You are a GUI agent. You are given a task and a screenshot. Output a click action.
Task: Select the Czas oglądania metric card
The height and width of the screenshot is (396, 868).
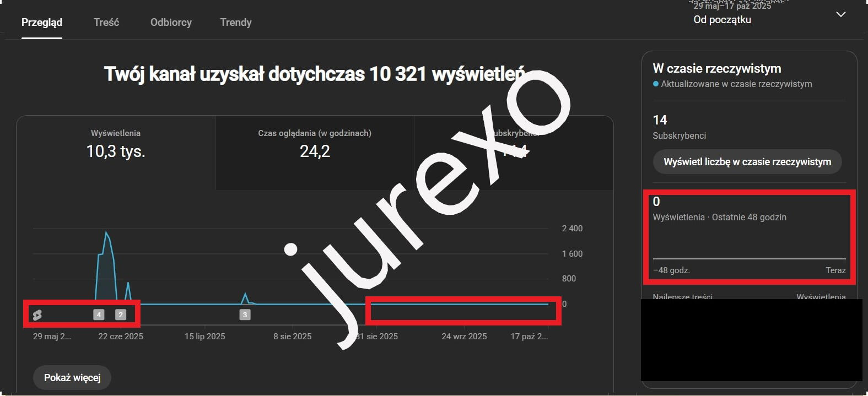tap(315, 144)
